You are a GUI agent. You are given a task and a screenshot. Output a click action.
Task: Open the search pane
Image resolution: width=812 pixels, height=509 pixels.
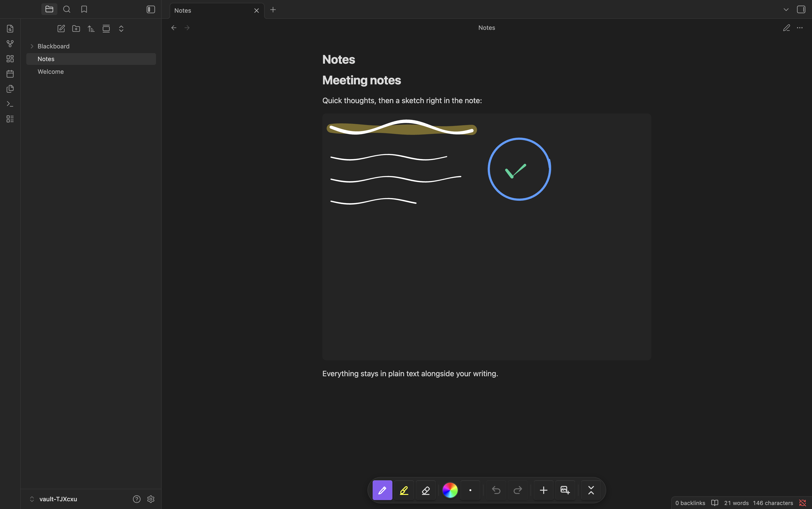67,9
